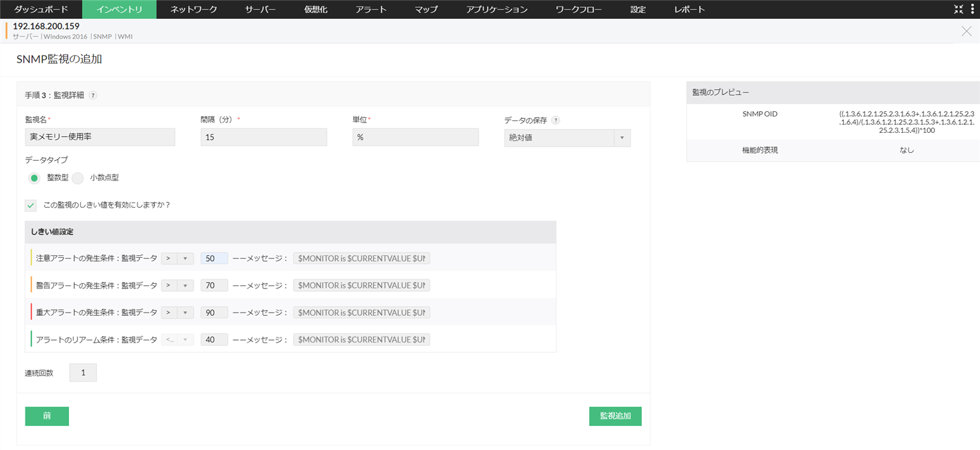Open operator dropdown for アラートのリアーム condition
The image size is (980, 450).
(x=177, y=339)
